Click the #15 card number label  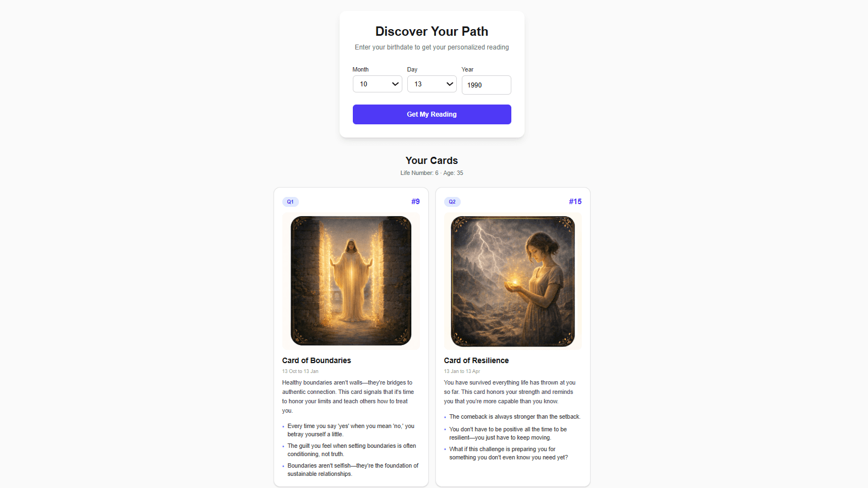[575, 201]
